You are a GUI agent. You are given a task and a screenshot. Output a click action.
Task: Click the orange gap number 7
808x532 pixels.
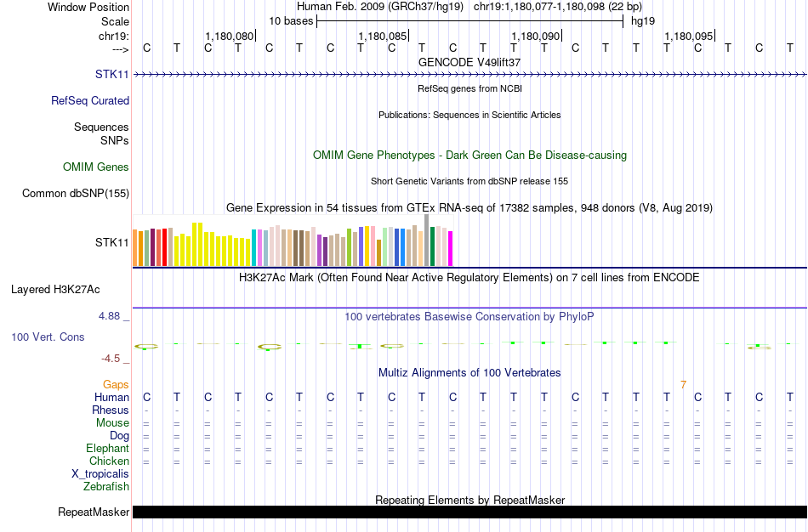click(683, 385)
